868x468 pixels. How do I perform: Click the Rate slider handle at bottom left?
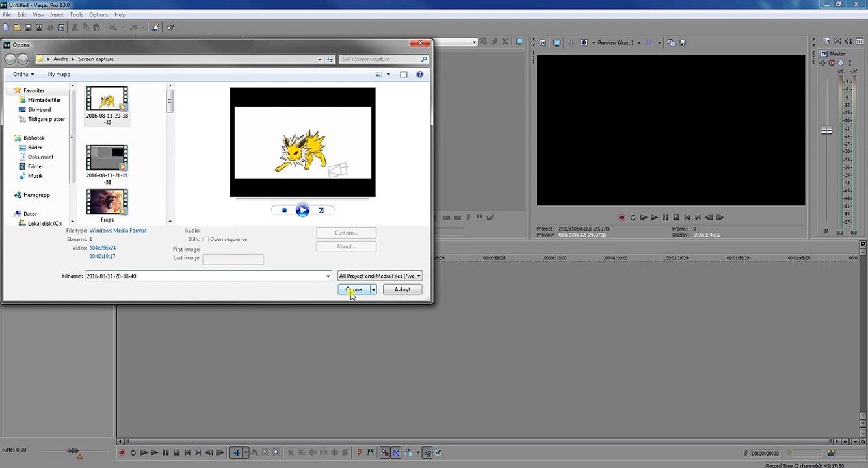pyautogui.click(x=73, y=450)
